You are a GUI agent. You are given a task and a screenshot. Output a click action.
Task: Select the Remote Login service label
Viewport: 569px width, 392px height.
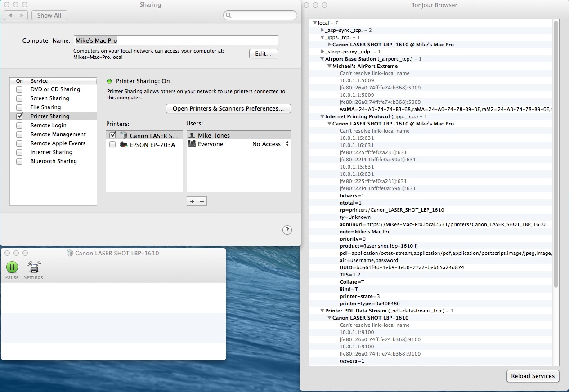[x=48, y=125]
